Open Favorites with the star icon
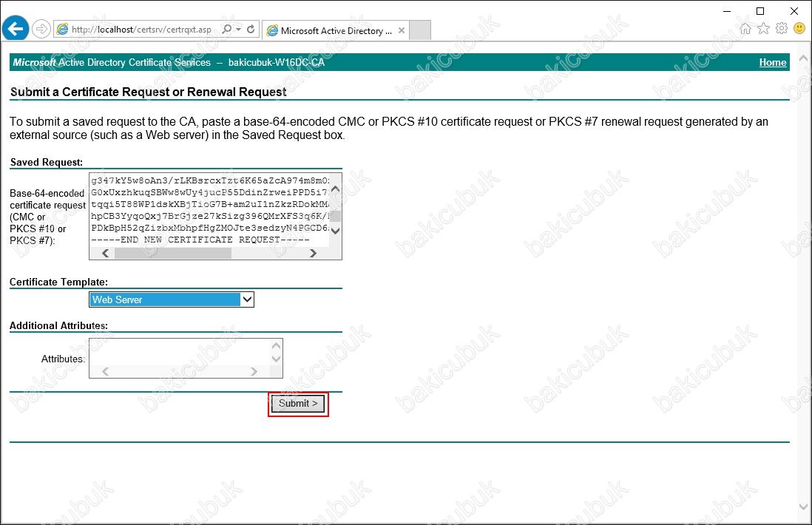The height and width of the screenshot is (525, 812). (763, 29)
